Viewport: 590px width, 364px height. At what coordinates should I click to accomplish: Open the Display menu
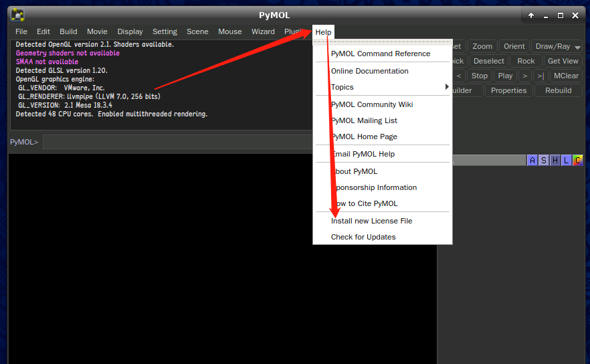130,31
